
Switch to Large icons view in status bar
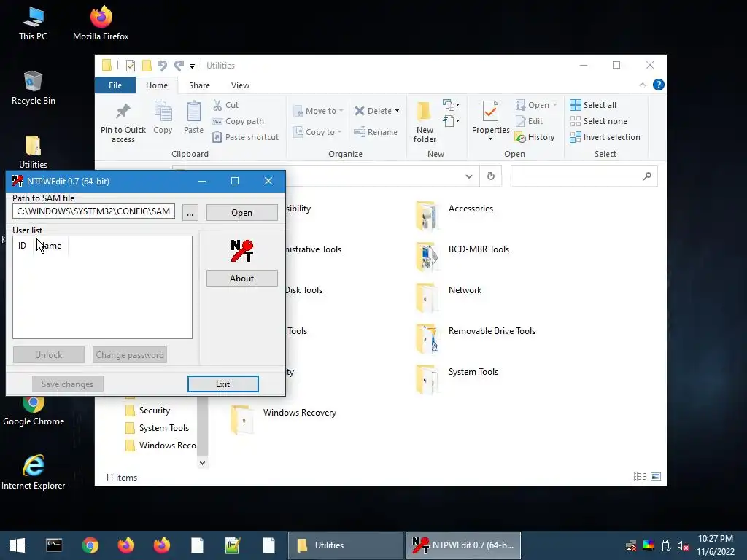(x=656, y=477)
